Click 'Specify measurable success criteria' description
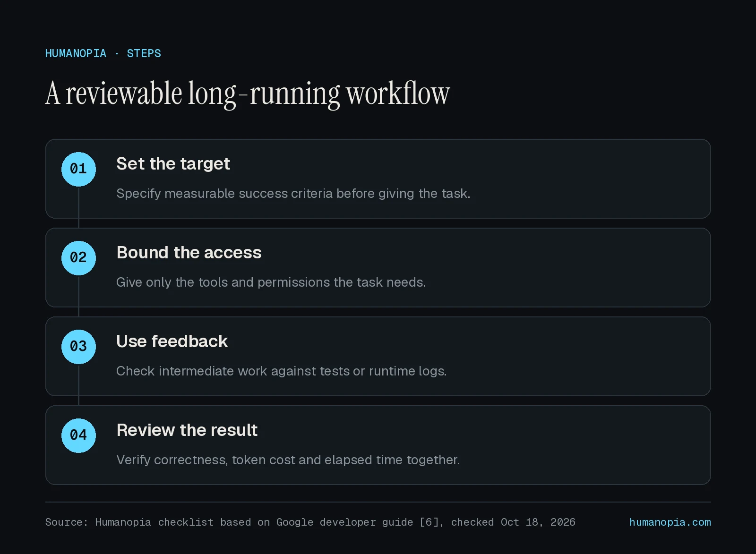Image resolution: width=756 pixels, height=554 pixels. [x=293, y=194]
